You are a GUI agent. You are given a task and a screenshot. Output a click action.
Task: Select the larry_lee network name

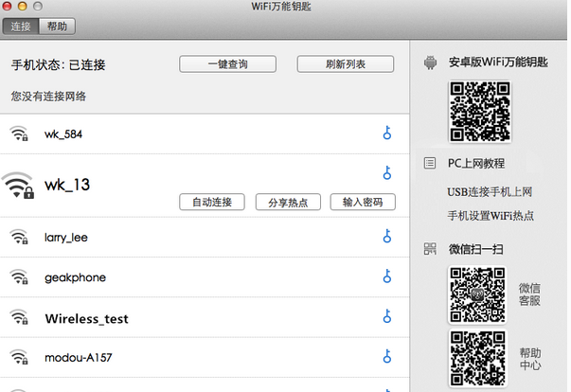coord(66,238)
